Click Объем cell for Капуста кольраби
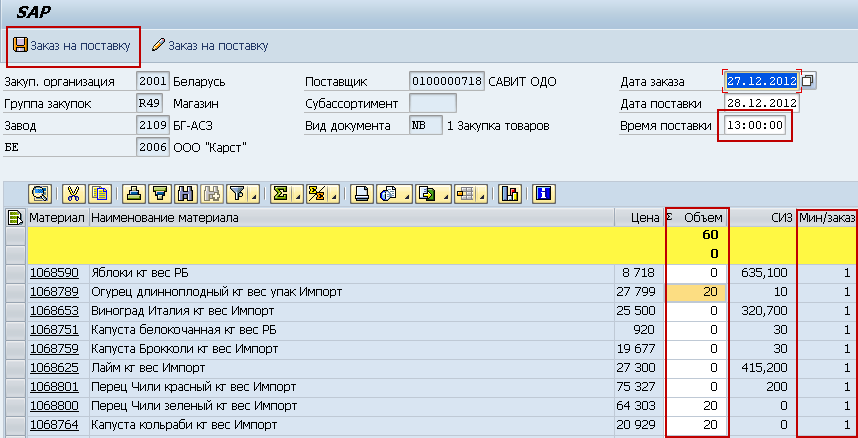Screen dimensions: 858x438 [697, 425]
